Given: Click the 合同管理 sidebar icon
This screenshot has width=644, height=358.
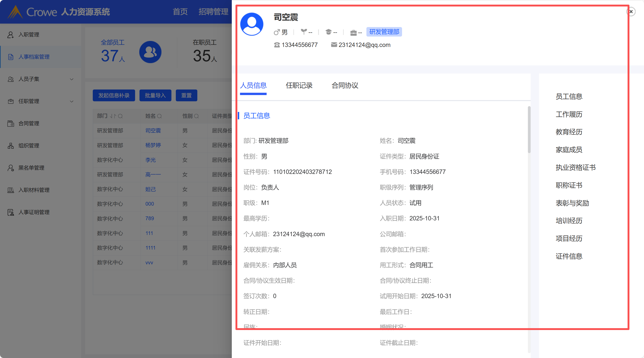Looking at the screenshot, I should coord(10,123).
